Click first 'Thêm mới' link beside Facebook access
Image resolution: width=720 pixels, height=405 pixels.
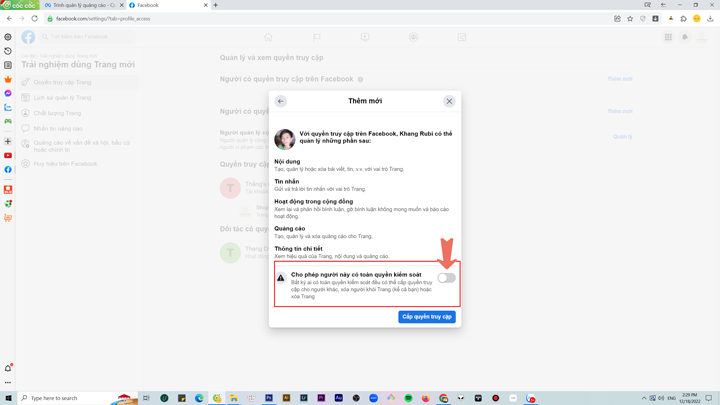[620, 79]
